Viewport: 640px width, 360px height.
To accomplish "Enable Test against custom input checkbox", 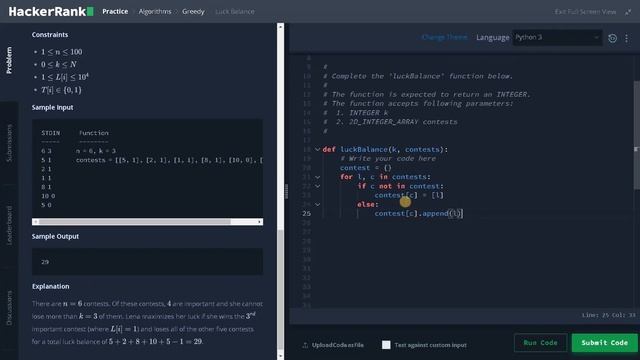I will click(386, 345).
